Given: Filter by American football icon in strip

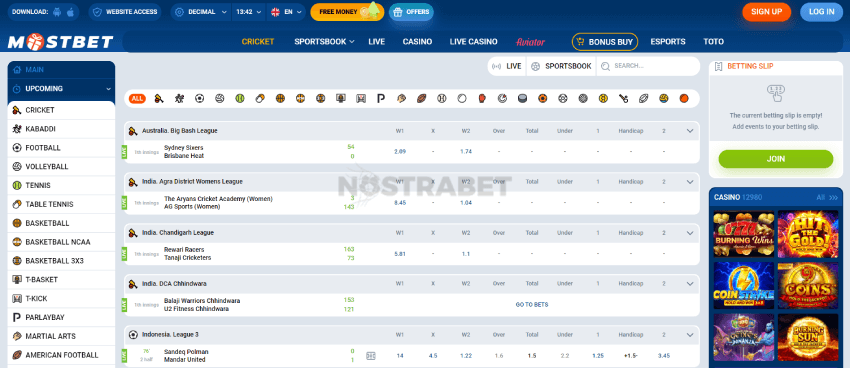Looking at the screenshot, I should click(x=422, y=99).
